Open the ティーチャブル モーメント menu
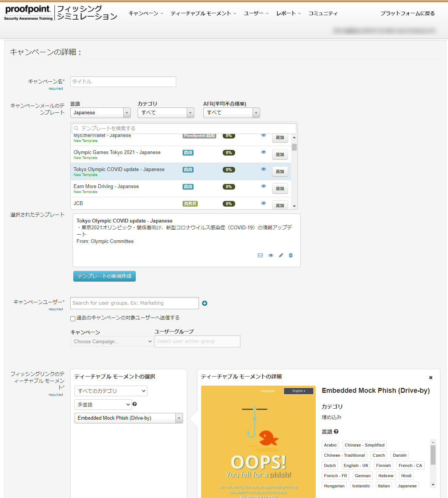The height and width of the screenshot is (498, 448). tap(203, 13)
